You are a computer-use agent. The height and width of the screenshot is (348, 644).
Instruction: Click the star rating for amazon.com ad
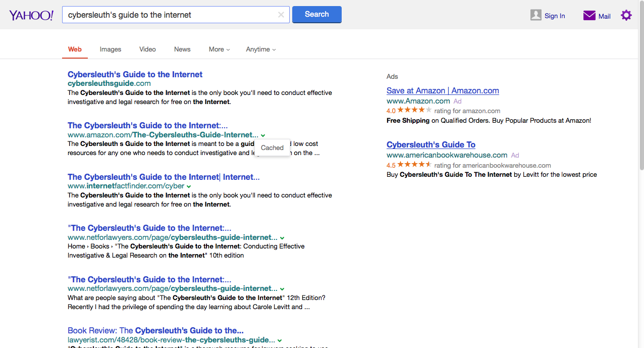click(x=414, y=110)
